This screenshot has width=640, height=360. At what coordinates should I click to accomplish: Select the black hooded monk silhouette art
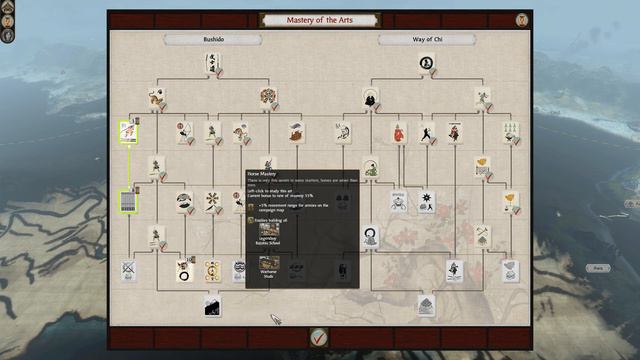click(371, 99)
